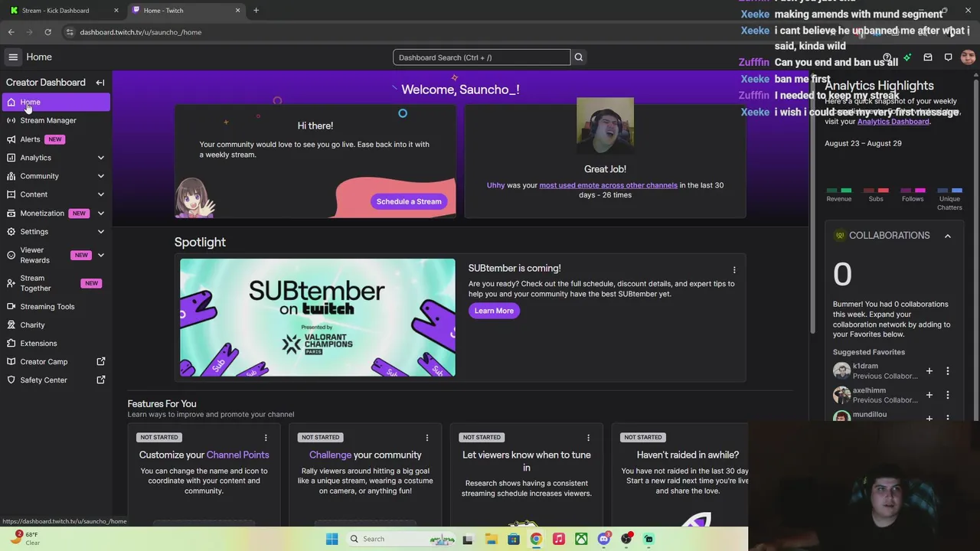Open the help question-mark icon
Image resolution: width=980 pixels, height=551 pixels.
click(x=887, y=57)
